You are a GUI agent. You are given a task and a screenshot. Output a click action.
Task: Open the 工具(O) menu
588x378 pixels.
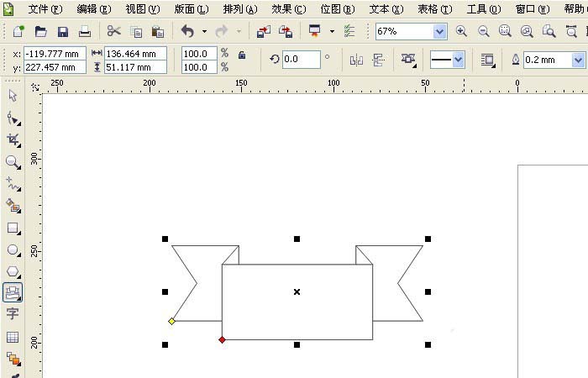[x=484, y=8]
